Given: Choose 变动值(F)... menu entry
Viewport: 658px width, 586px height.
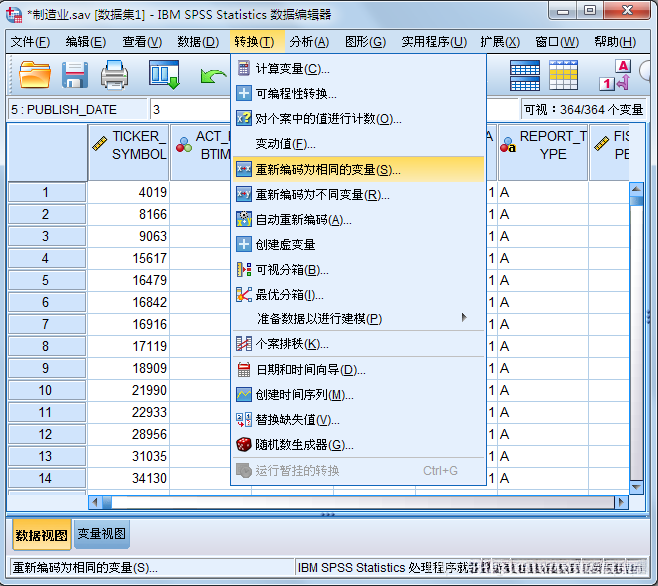Looking at the screenshot, I should click(x=358, y=144).
